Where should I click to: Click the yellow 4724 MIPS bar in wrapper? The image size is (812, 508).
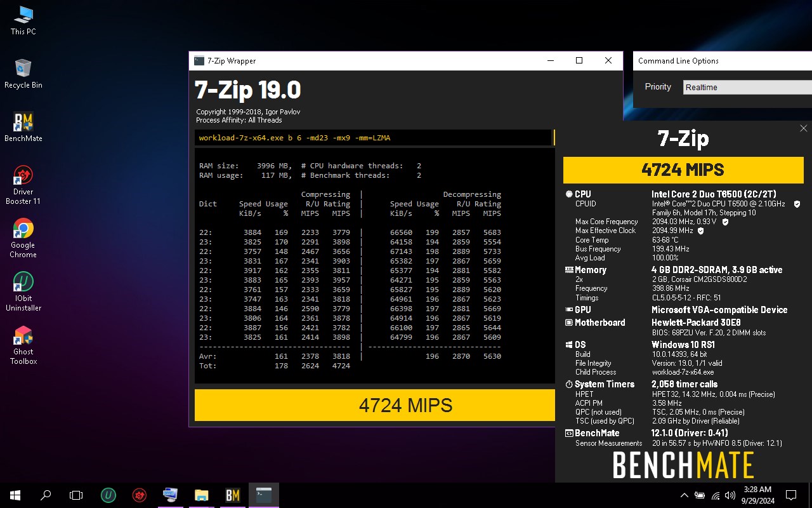[x=375, y=405]
